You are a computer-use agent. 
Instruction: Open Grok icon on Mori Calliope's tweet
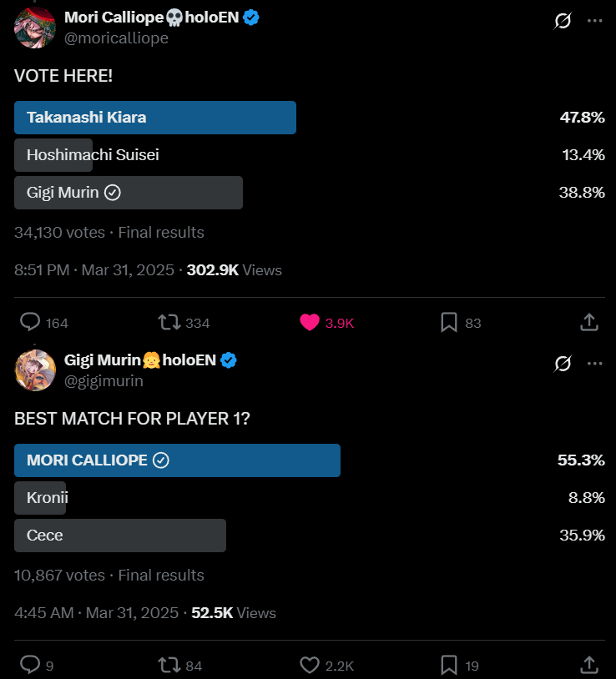(x=563, y=21)
